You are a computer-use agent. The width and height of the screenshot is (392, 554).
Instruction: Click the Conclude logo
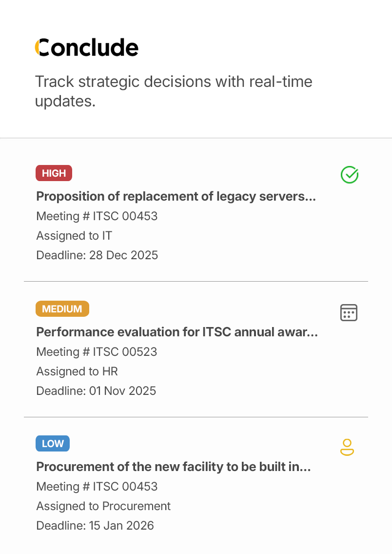click(x=87, y=47)
